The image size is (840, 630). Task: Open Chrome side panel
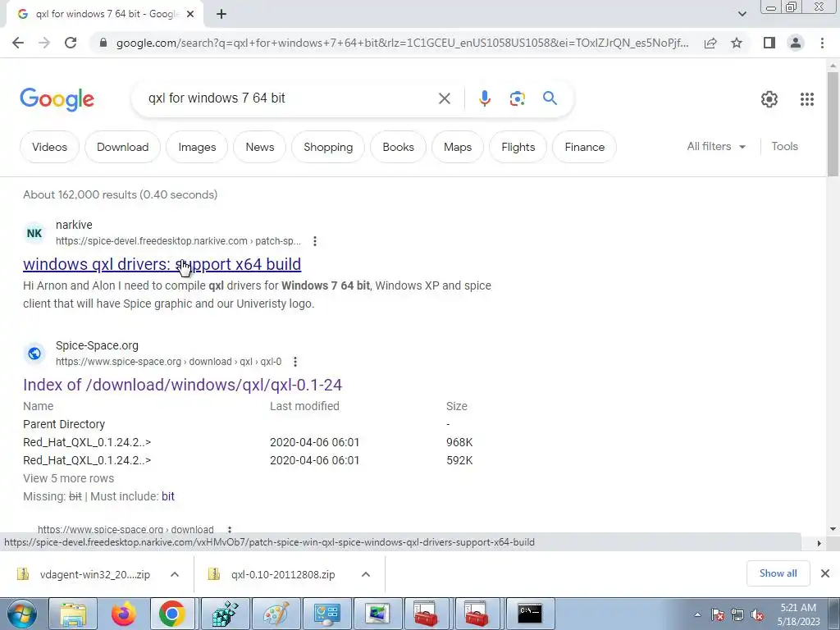769,43
